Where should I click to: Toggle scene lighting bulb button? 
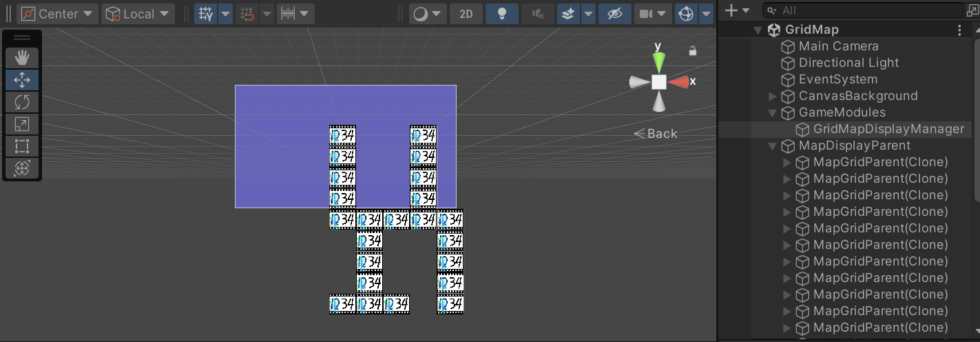(502, 14)
